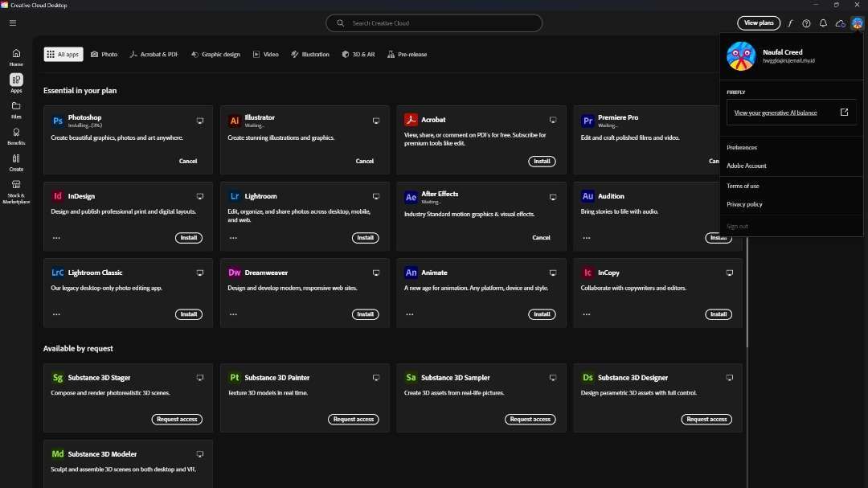868x488 pixels.
Task: Request access to Substance 3D Painter
Action: [354, 419]
